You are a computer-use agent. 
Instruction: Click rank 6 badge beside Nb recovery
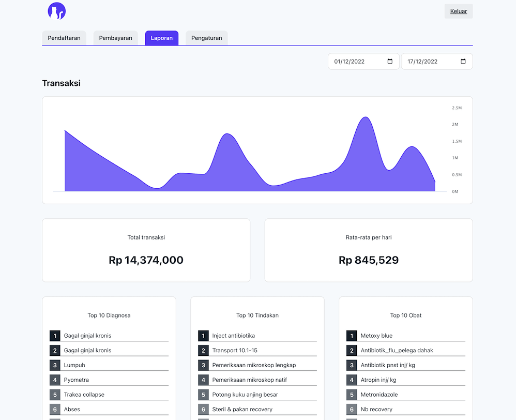(x=352, y=409)
